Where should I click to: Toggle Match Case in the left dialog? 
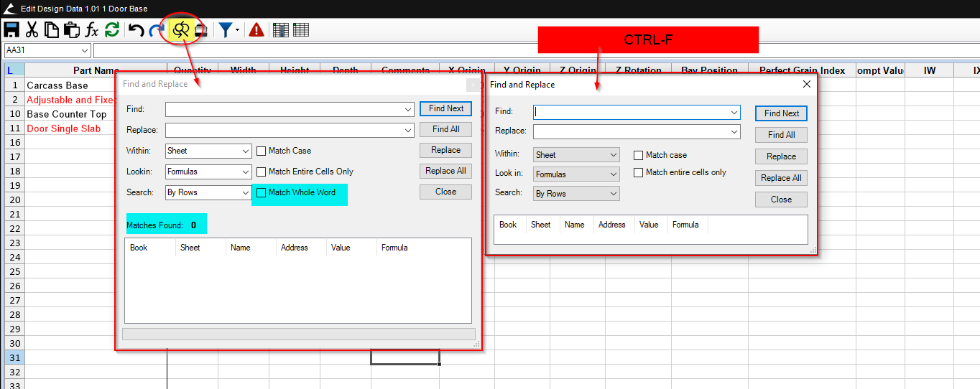pos(262,151)
